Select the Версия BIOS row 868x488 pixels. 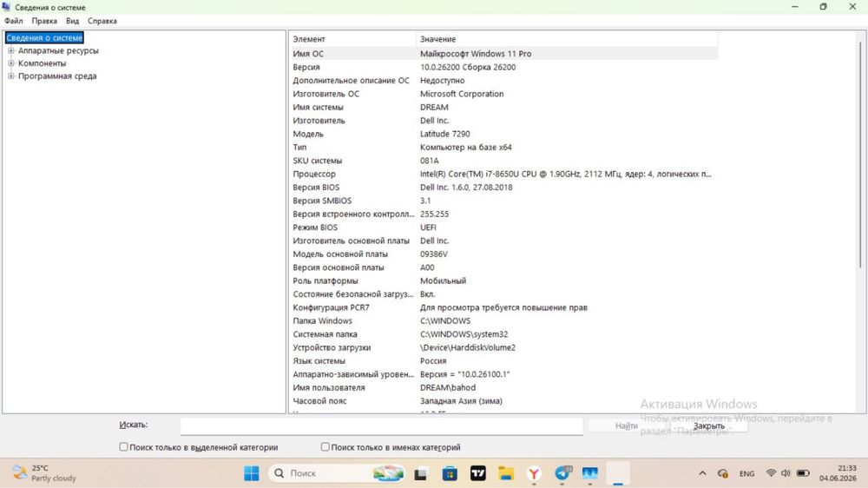pos(503,188)
